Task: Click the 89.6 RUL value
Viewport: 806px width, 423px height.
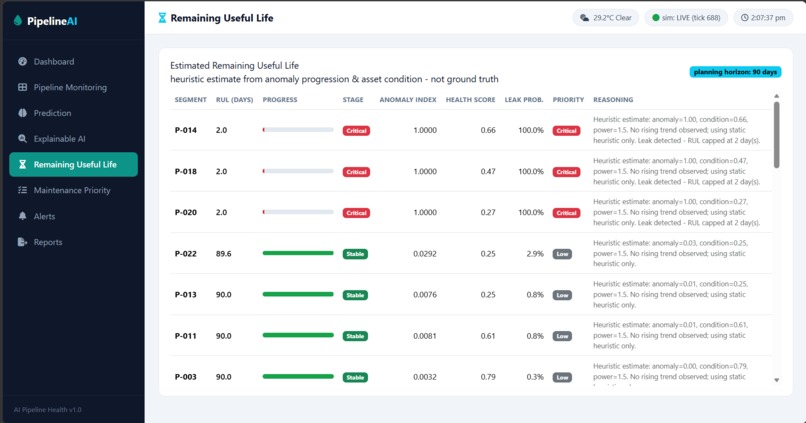Action: 224,253
